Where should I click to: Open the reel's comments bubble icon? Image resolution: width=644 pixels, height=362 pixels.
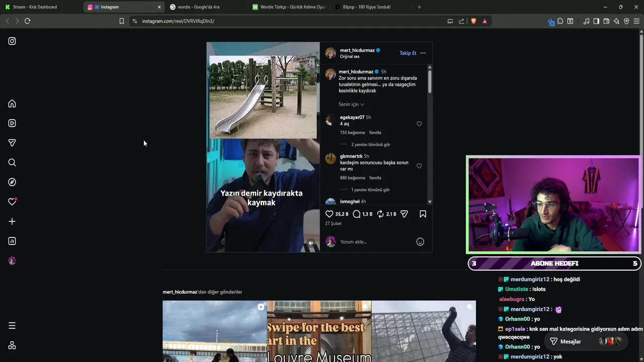coord(357,214)
